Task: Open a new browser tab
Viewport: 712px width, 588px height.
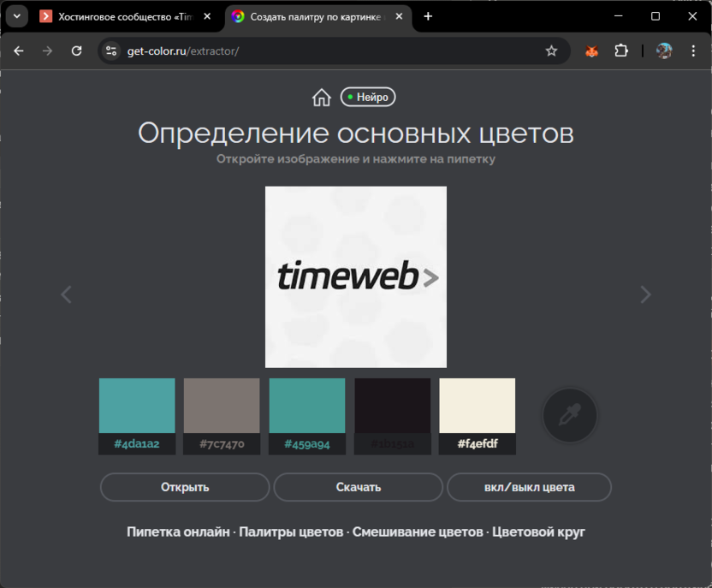Action: (428, 16)
